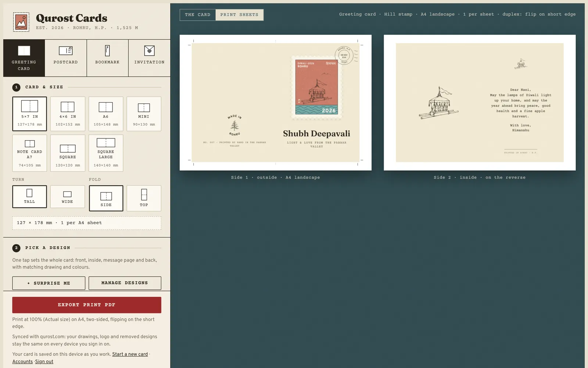Set card turn to Wide
Image resolution: width=588 pixels, height=368 pixels.
pyautogui.click(x=67, y=197)
